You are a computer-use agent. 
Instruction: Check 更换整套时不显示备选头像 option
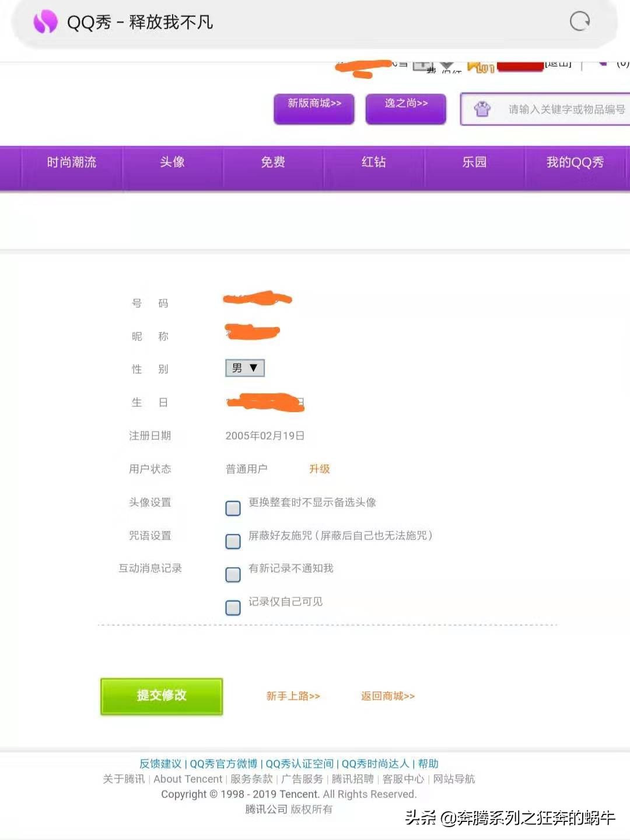click(233, 508)
